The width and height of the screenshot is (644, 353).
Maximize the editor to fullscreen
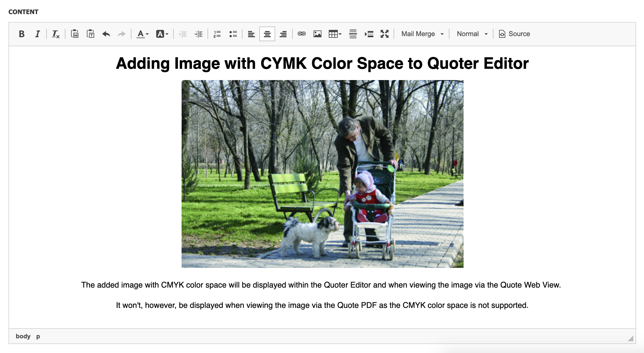pos(385,34)
